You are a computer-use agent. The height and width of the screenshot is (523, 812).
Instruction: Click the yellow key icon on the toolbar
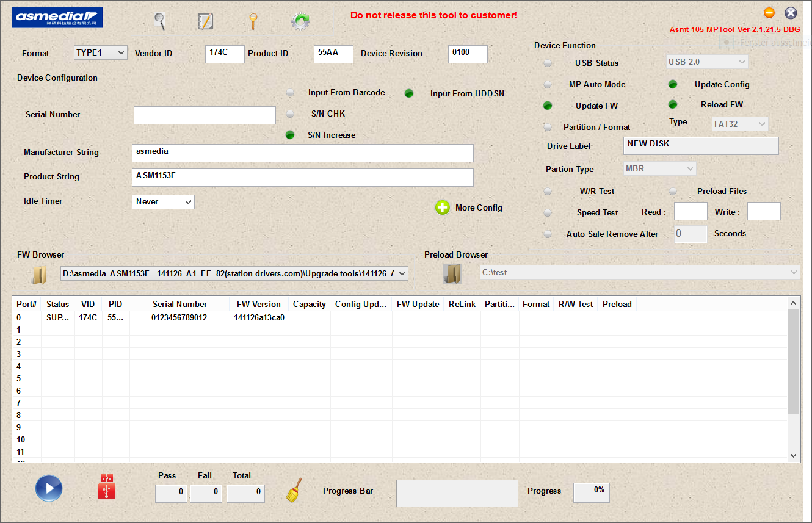coord(253,20)
